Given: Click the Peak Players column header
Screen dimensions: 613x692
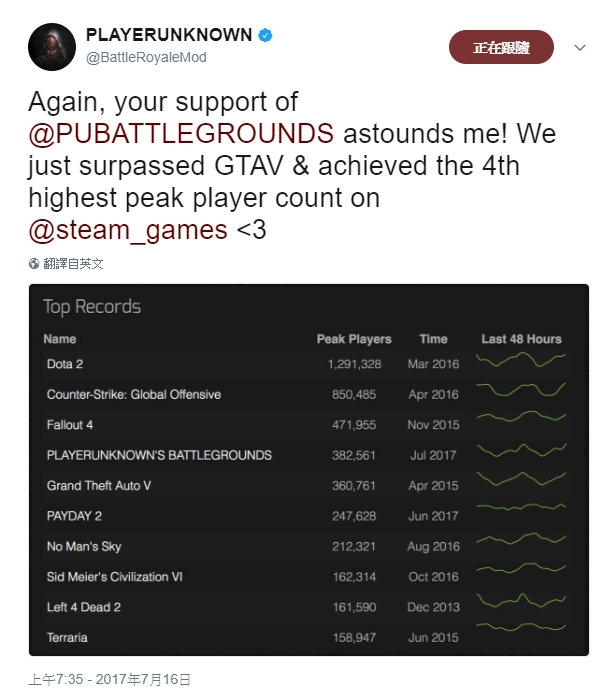Looking at the screenshot, I should point(354,339).
